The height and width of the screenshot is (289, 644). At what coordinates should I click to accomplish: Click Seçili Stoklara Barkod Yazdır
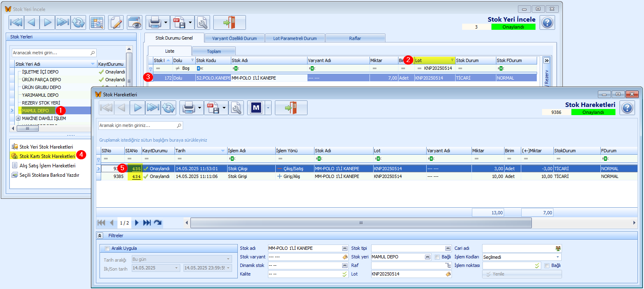(x=49, y=175)
